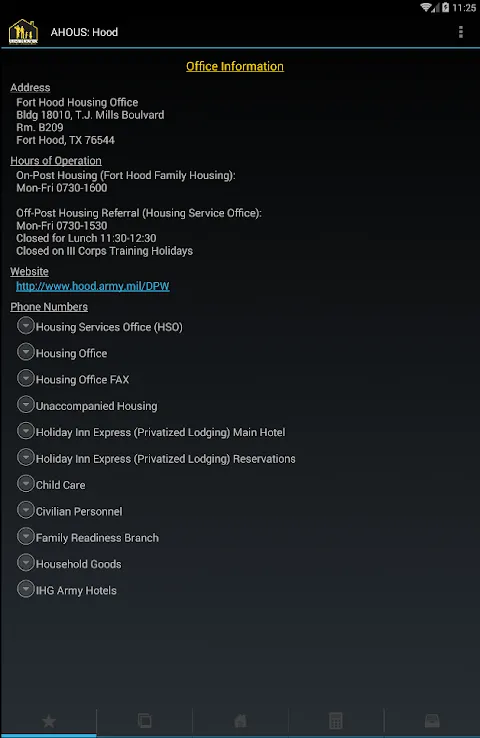Select the inbox tray tab icon
Screen dimensions: 480x738
point(432,721)
